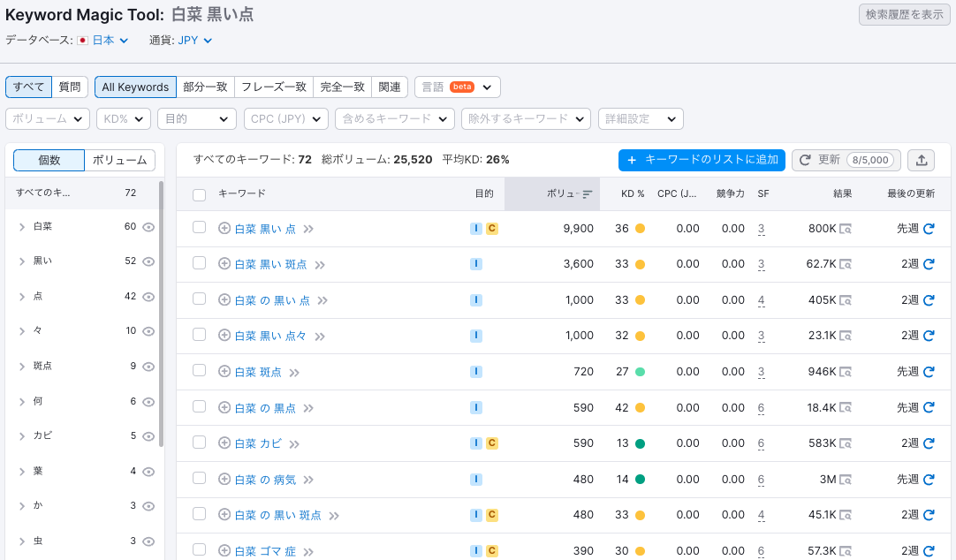Check the 白菜 斑点 row checkbox

(200, 370)
